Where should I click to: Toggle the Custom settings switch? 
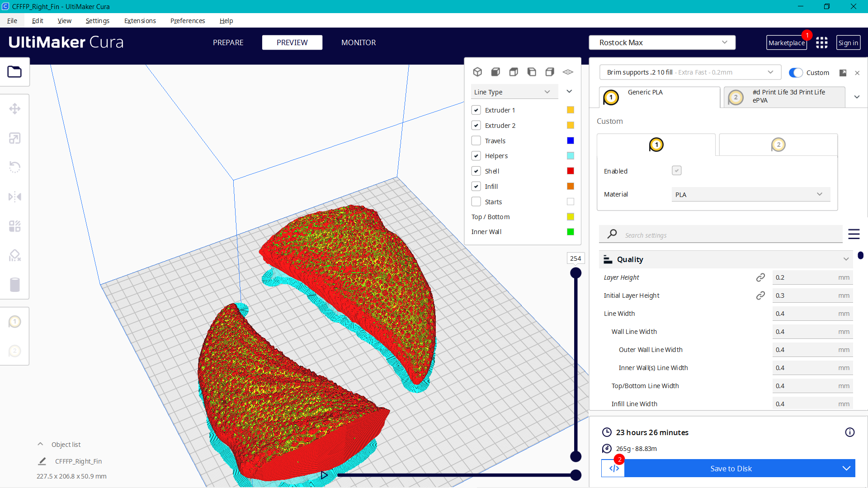[796, 73]
